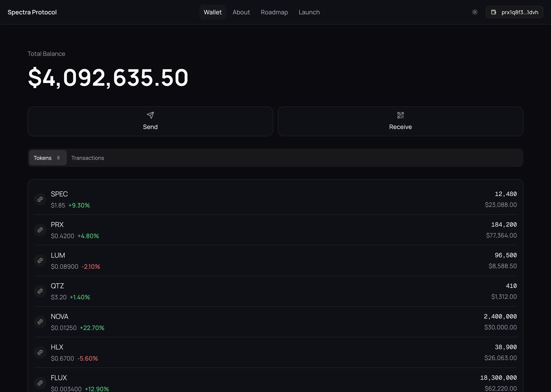This screenshot has width=551, height=392.
Task: Click HLX's -5.60% change
Action: tap(88, 359)
